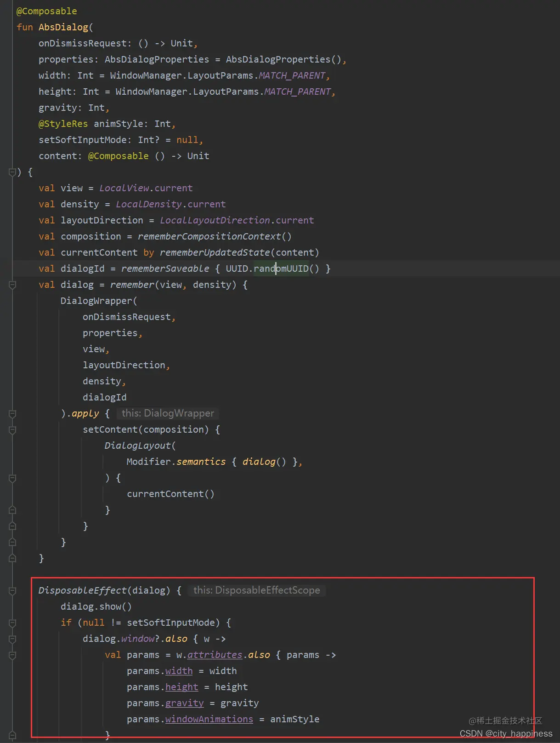Click 'gravity: Int,' parameter declaration
Screen dimensions: 560x743
(x=74, y=108)
